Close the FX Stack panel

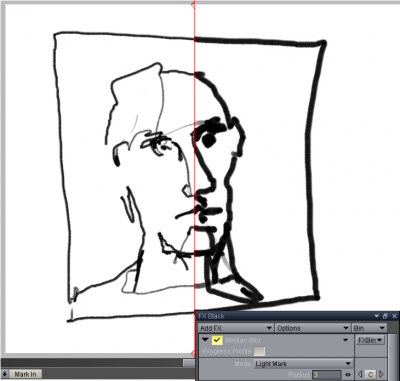click(395, 316)
